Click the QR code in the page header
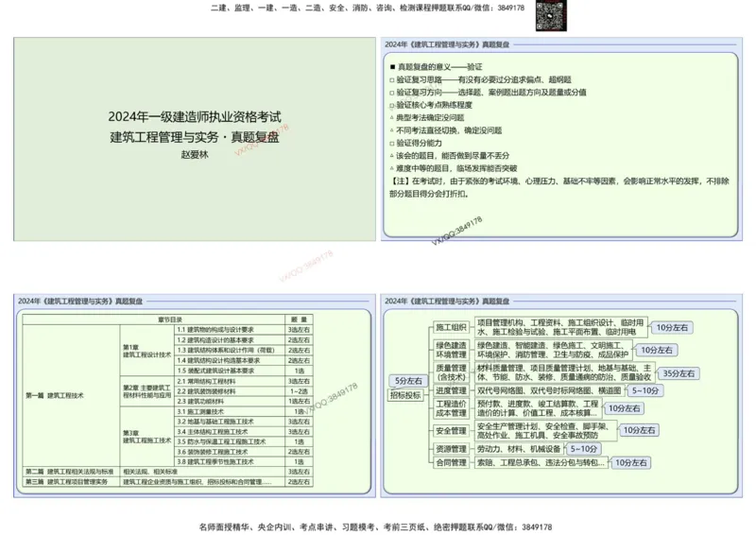The height and width of the screenshot is (535, 756). click(x=551, y=16)
